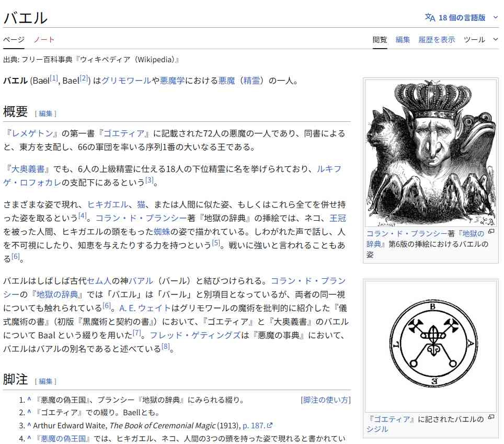Click the 編集 link beside 脚注 heading
The image size is (504, 444).
point(45,381)
